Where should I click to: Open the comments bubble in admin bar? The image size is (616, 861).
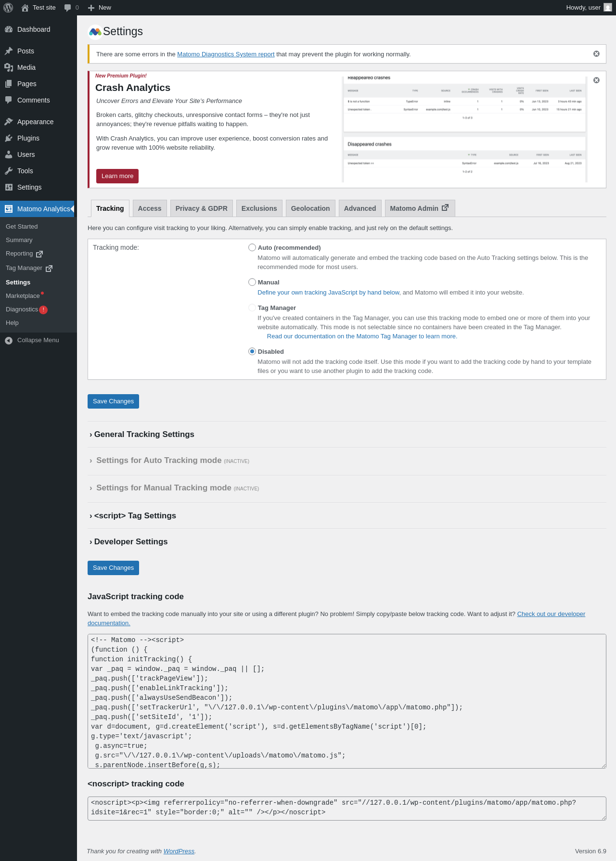pos(71,8)
